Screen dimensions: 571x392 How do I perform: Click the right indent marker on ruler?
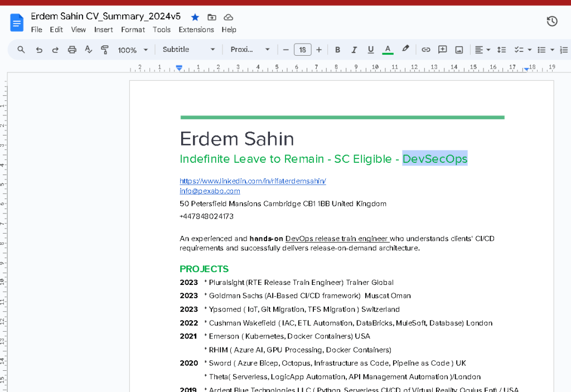[526, 69]
